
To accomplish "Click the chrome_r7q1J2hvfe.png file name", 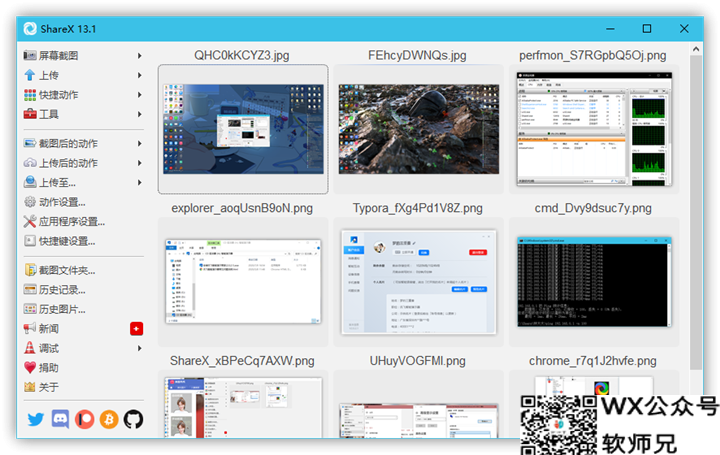I will coord(593,361).
